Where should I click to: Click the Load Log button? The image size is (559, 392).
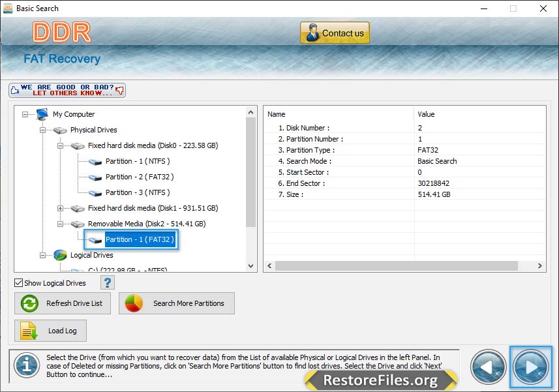click(50, 331)
